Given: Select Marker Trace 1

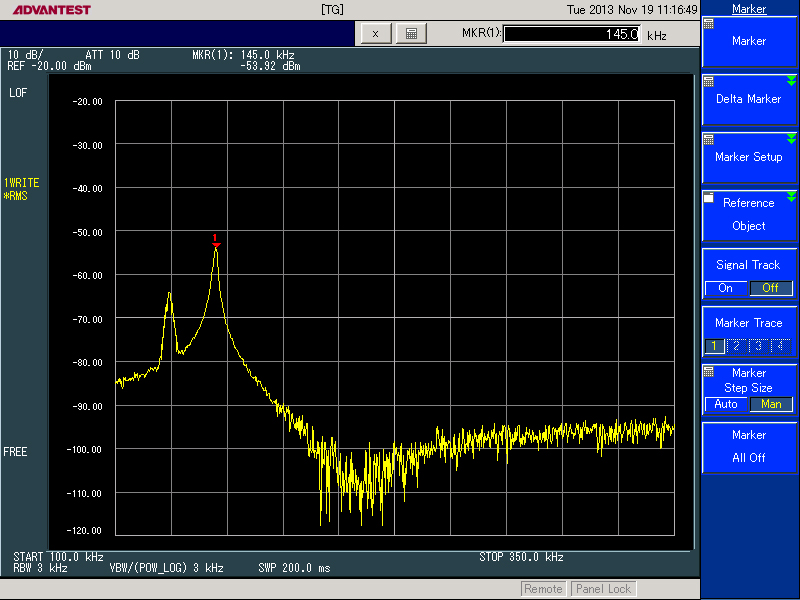Looking at the screenshot, I should [715, 346].
